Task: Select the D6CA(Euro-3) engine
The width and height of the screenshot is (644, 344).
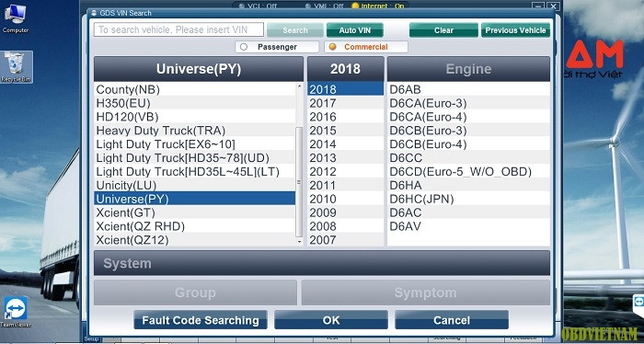Action: click(x=468, y=103)
